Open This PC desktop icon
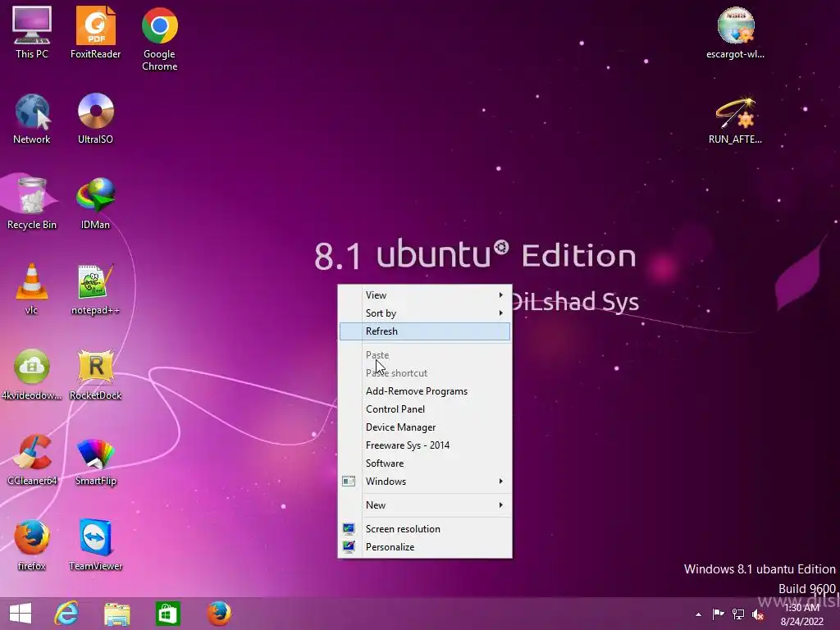Screen dimensions: 840x630 coord(32,32)
